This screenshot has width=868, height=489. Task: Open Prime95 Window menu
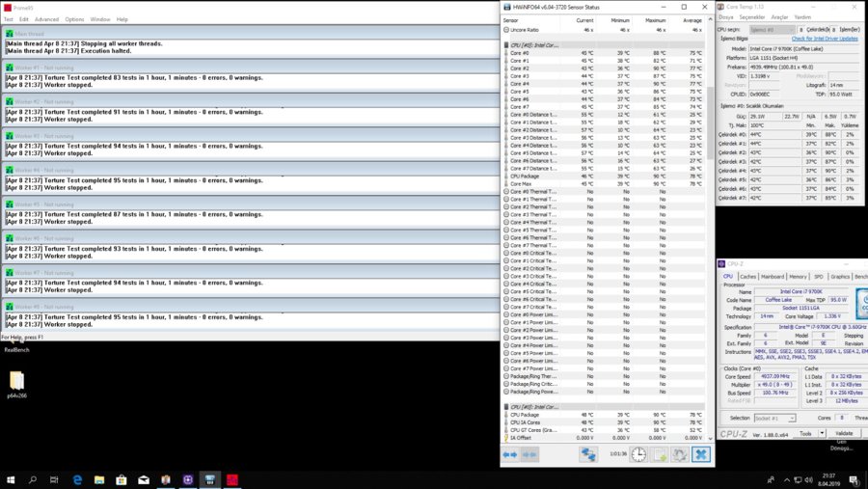tap(100, 19)
